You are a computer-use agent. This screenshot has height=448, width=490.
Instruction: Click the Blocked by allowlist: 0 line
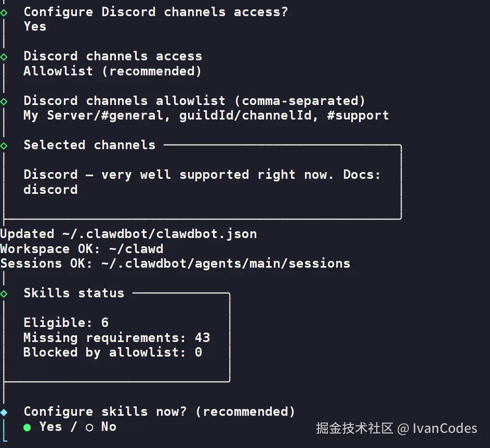pos(112,352)
